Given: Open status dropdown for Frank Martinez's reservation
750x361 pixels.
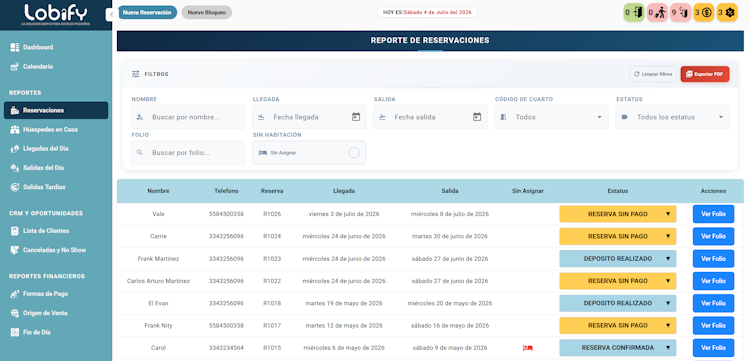Looking at the screenshot, I should click(x=618, y=259).
